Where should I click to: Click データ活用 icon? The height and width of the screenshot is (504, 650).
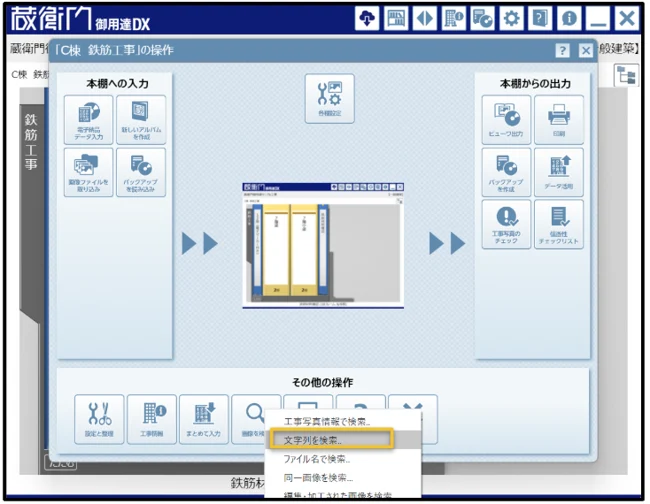coord(559,173)
